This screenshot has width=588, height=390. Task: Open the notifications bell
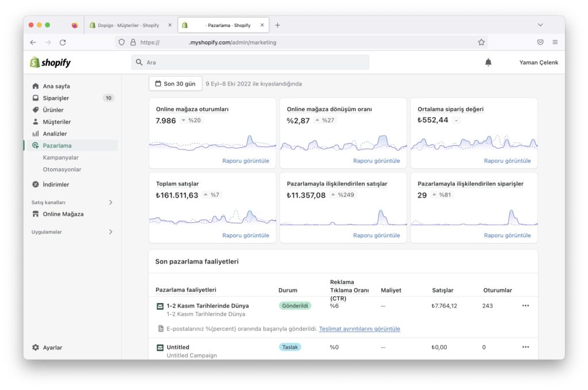tap(488, 62)
